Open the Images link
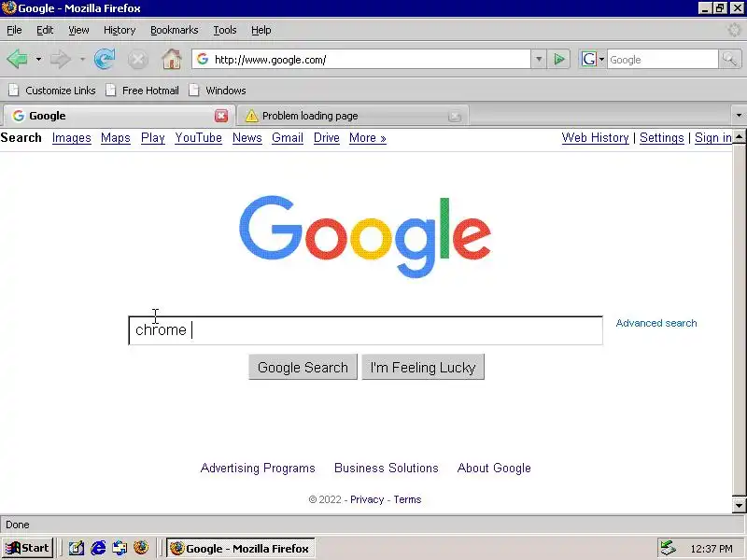The width and height of the screenshot is (747, 560). click(72, 138)
